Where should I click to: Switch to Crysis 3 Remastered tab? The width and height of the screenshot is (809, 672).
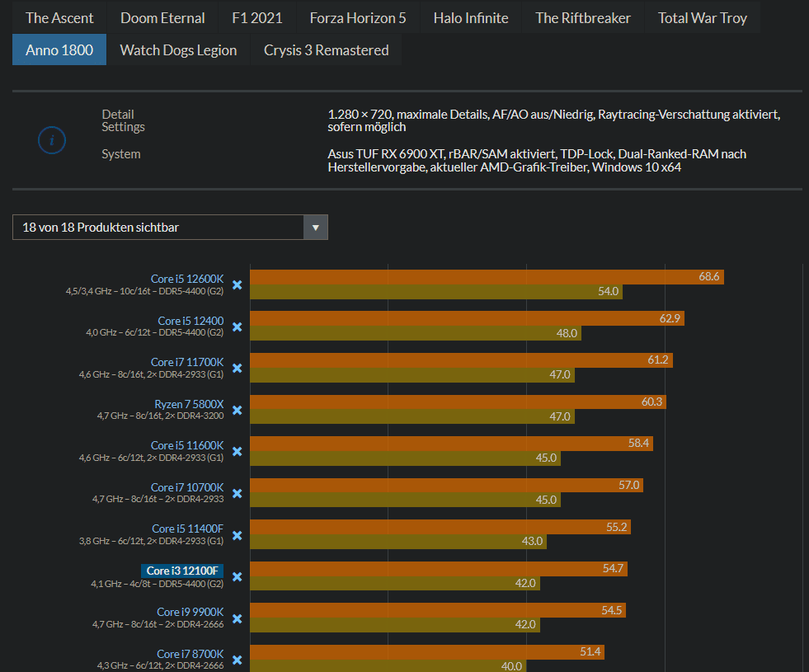[x=326, y=49]
